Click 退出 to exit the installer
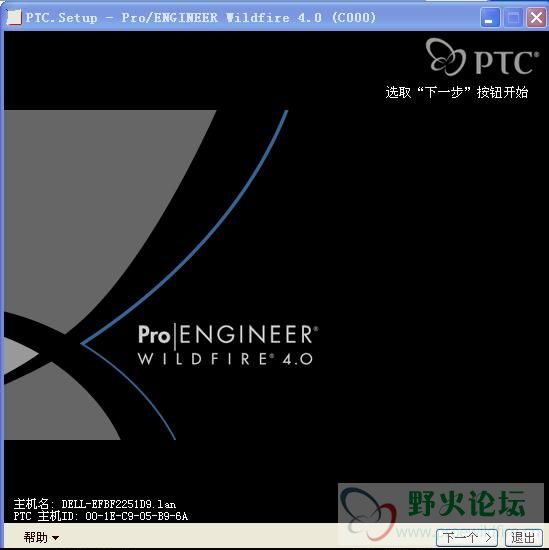 point(523,537)
